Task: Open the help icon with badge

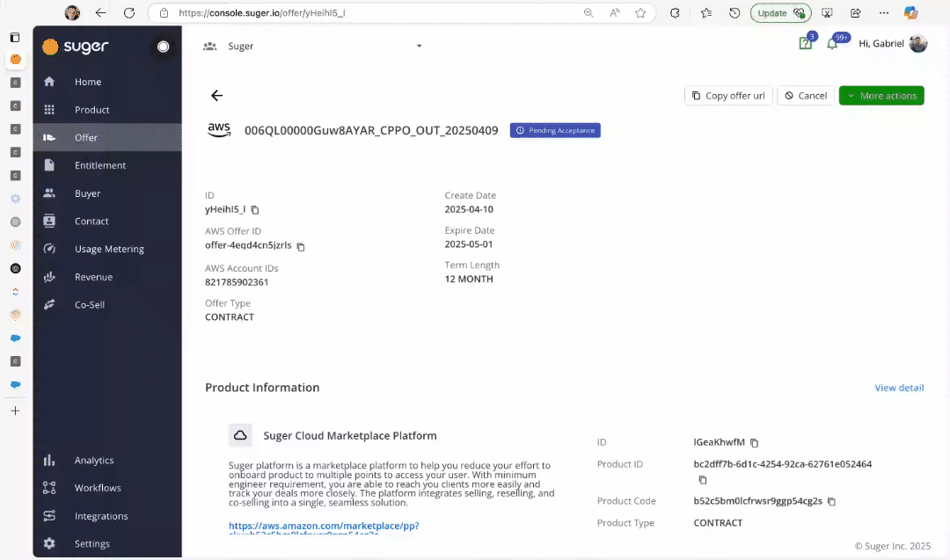Action: point(805,44)
